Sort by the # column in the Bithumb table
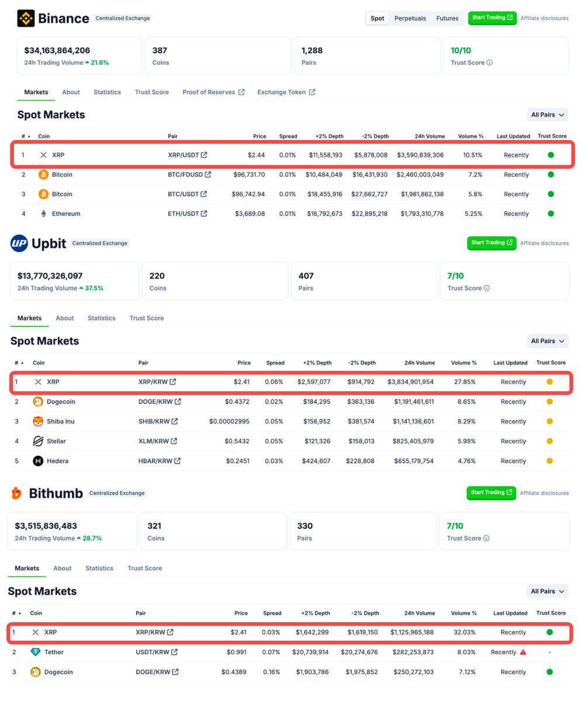 coord(17,613)
